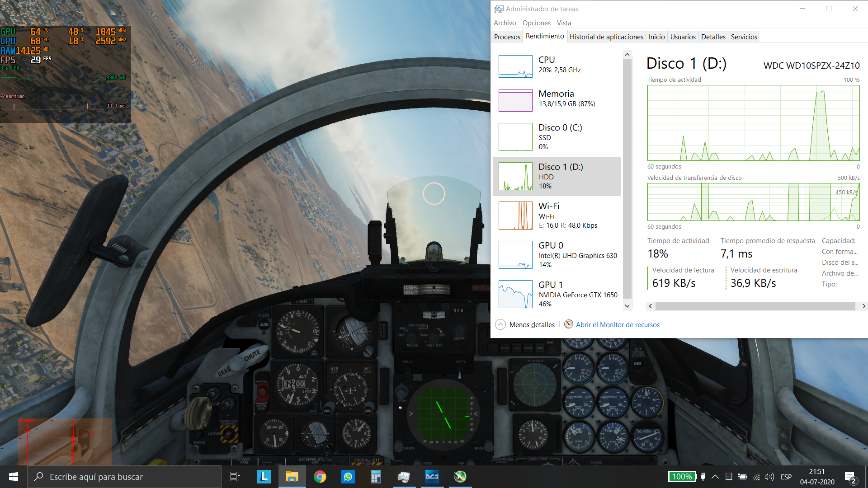Viewport: 868px width, 488px height.
Task: Switch to the Procesos tab
Action: (x=507, y=37)
